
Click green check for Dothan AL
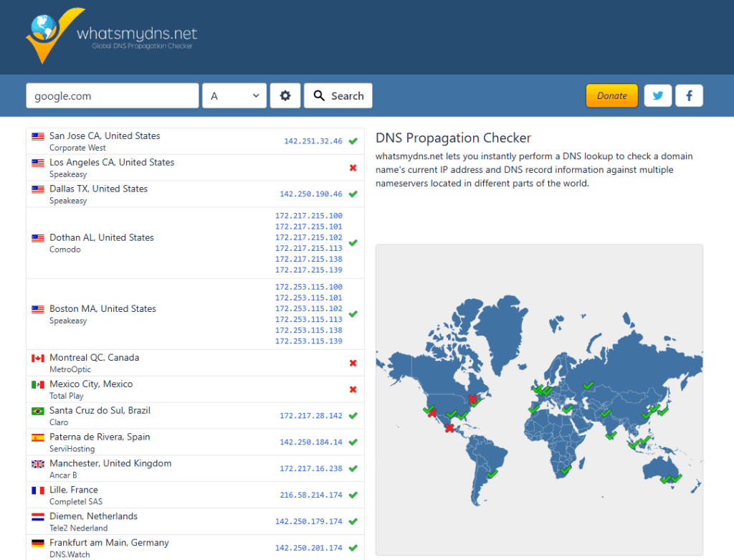click(x=353, y=242)
